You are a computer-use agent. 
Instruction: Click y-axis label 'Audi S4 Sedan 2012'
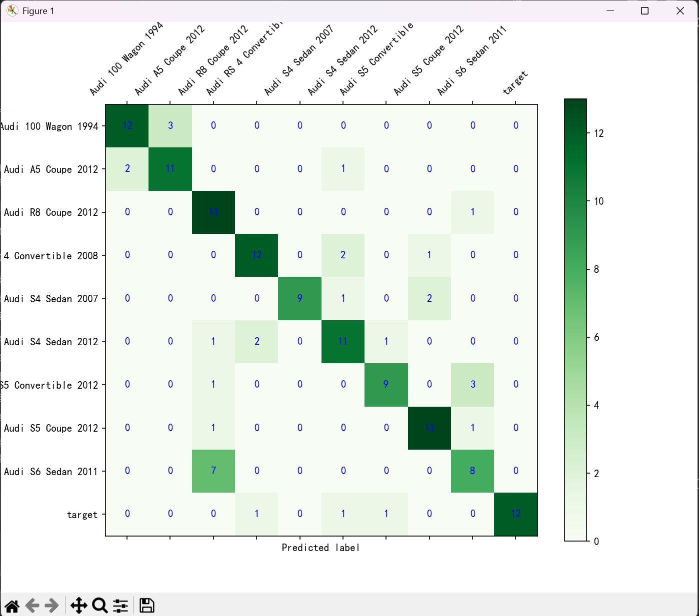coord(51,342)
